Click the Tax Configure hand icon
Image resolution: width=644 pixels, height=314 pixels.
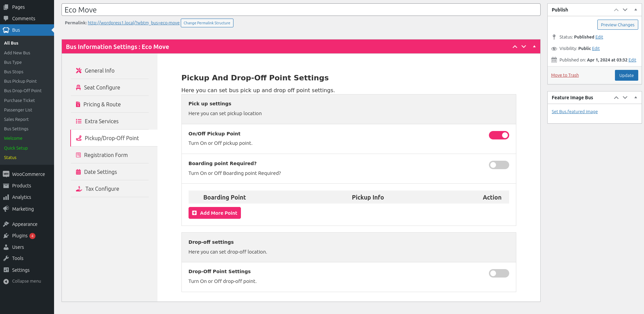(x=79, y=189)
